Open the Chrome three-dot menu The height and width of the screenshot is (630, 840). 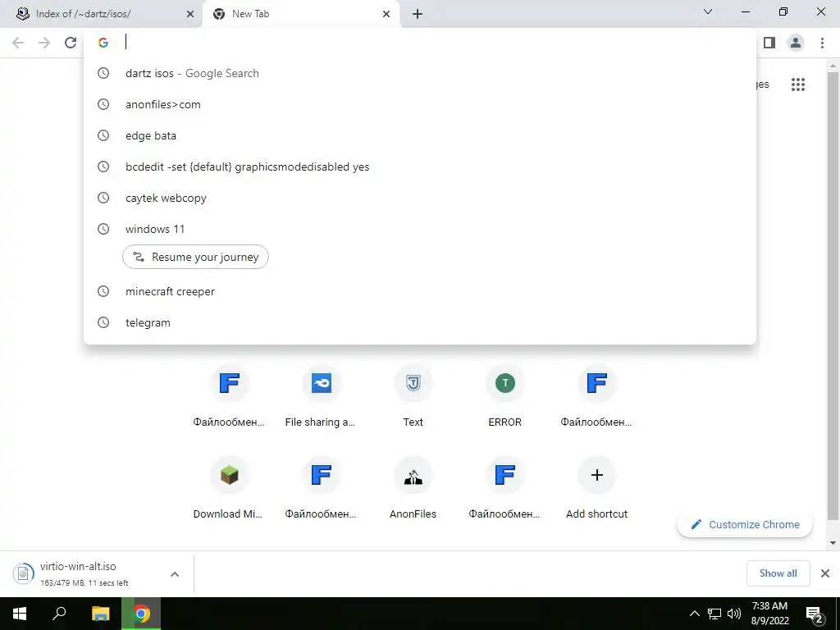[822, 43]
